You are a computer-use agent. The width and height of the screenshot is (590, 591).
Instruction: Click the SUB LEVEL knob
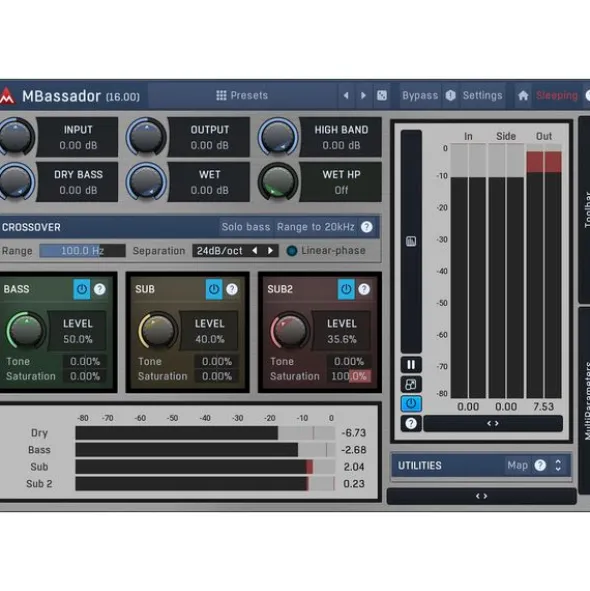[158, 330]
